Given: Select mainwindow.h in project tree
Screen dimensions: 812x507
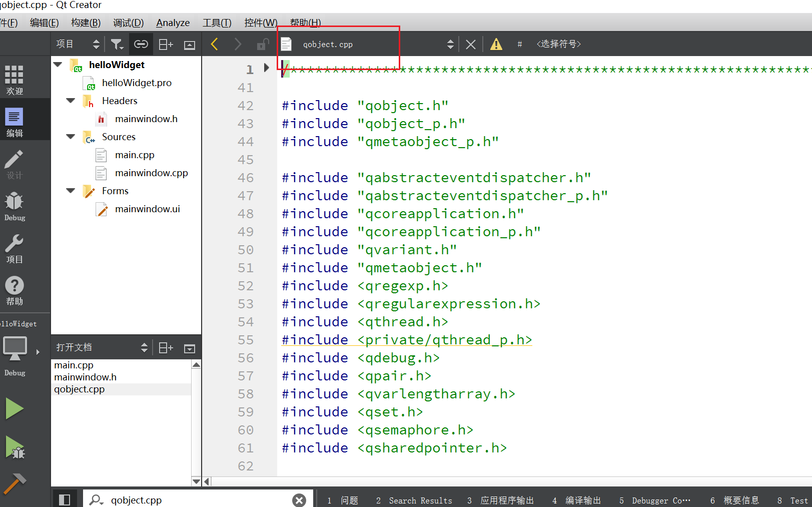Looking at the screenshot, I should [x=146, y=119].
